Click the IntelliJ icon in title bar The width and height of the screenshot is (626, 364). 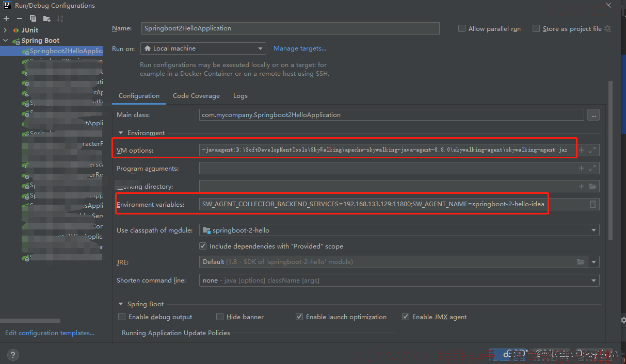coord(7,6)
